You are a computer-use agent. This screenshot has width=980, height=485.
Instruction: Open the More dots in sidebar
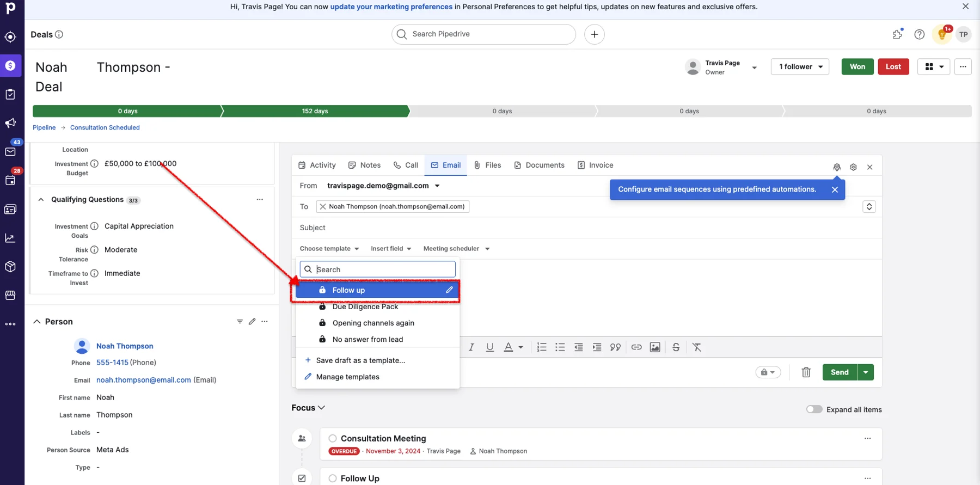coord(10,324)
